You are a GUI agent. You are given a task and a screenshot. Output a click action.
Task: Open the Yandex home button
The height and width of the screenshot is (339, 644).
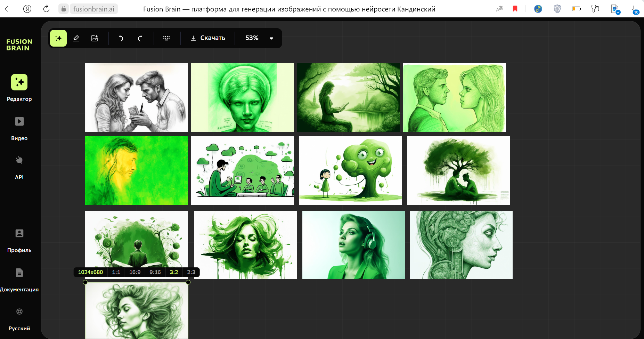[27, 9]
